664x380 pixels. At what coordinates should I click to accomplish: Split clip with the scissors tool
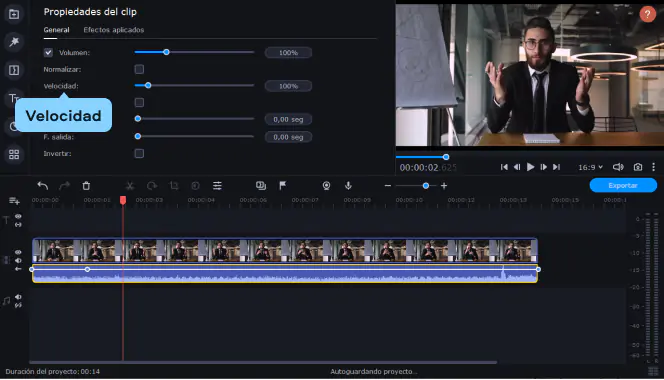point(130,186)
